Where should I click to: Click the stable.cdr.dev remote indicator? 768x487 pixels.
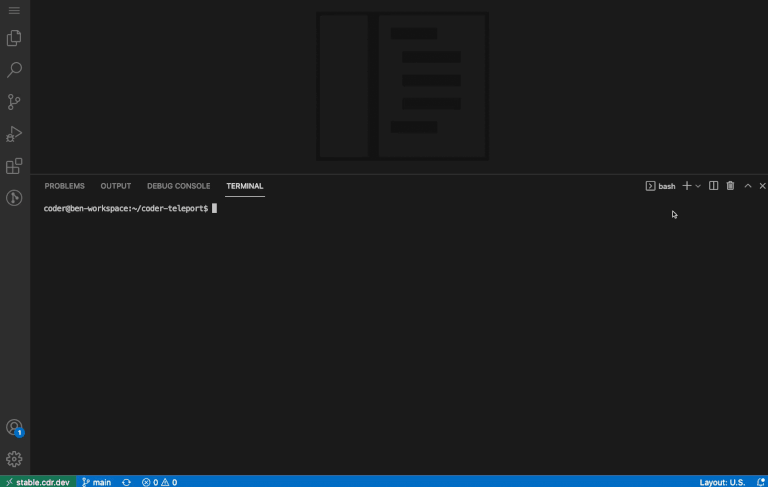pyautogui.click(x=38, y=482)
